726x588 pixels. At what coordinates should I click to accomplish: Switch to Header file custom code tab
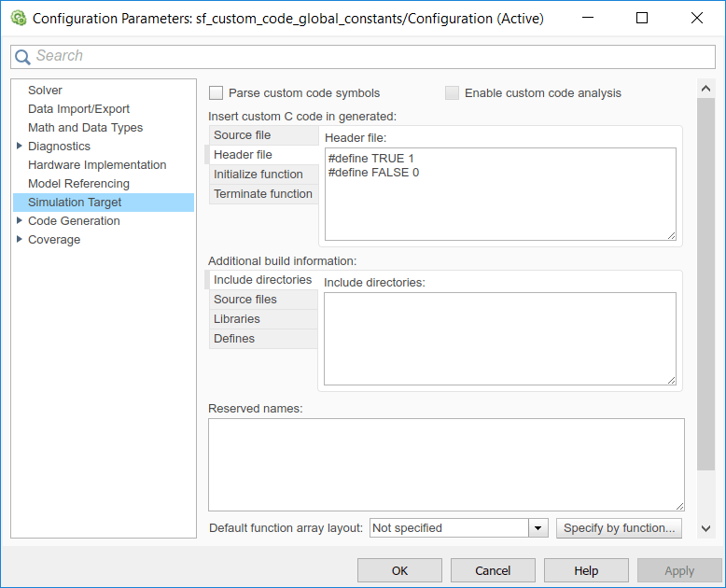coord(263,155)
